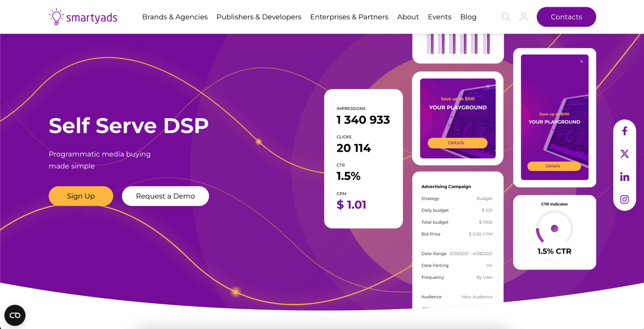This screenshot has height=329, width=644.
Task: Open the Blog page
Action: click(468, 17)
